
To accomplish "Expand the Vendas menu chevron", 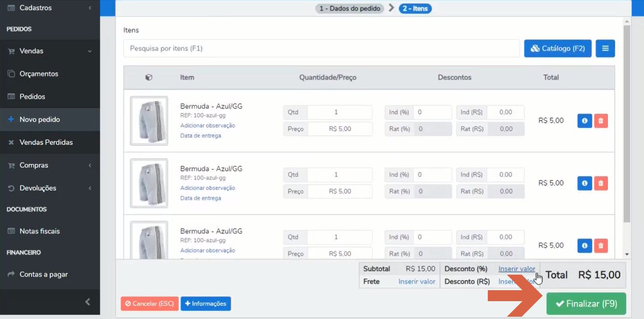I will click(90, 51).
